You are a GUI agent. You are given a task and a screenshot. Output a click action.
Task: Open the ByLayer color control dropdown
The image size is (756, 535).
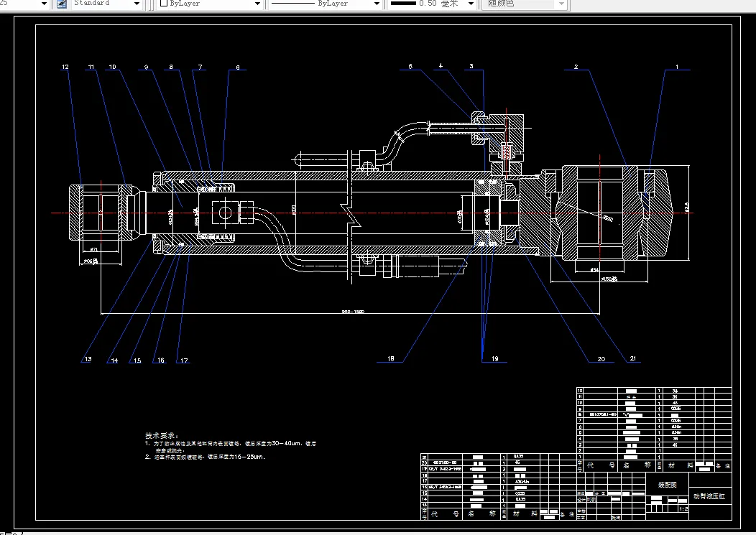click(x=211, y=4)
